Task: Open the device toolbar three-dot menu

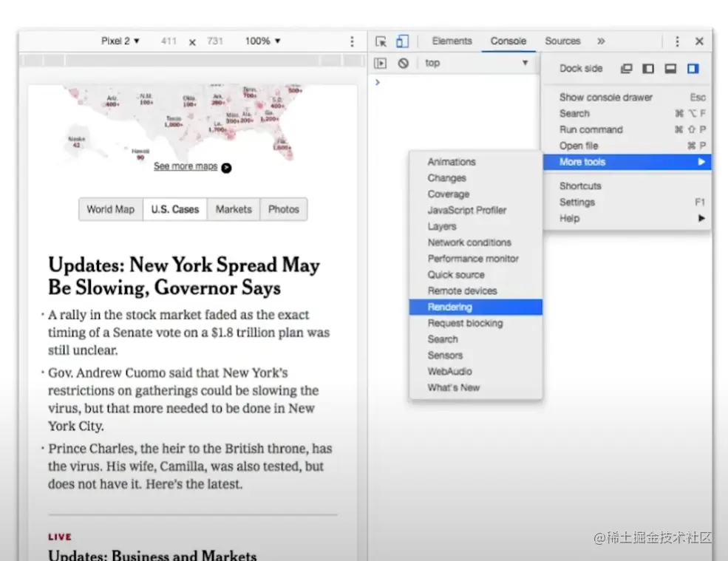Action: (x=352, y=41)
